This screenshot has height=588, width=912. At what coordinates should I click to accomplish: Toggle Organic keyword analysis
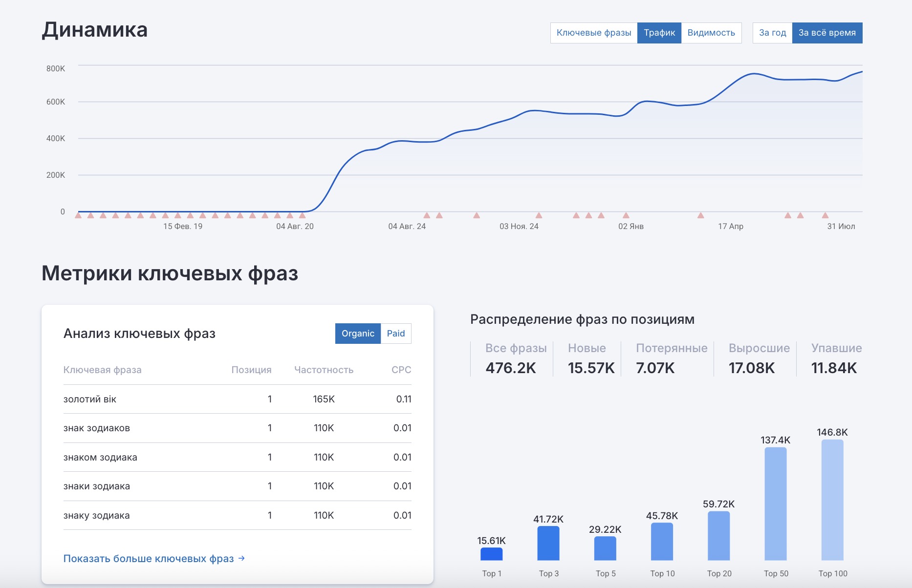point(358,334)
